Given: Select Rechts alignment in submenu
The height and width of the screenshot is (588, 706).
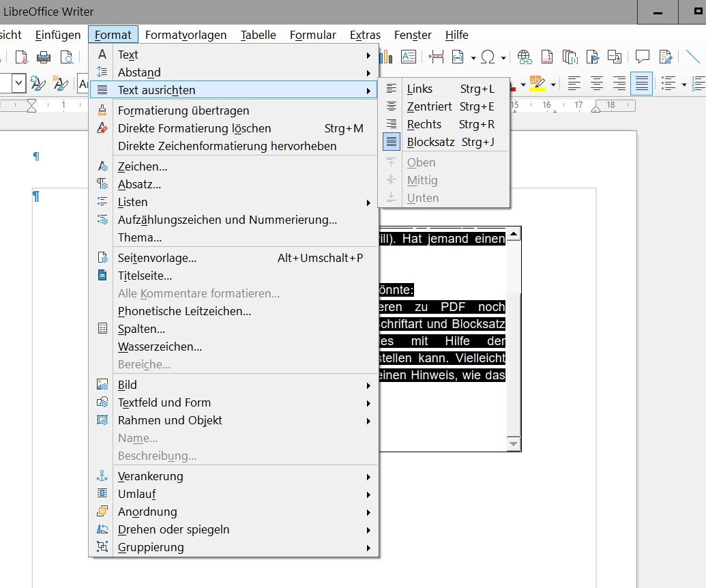Looking at the screenshot, I should pyautogui.click(x=443, y=124).
